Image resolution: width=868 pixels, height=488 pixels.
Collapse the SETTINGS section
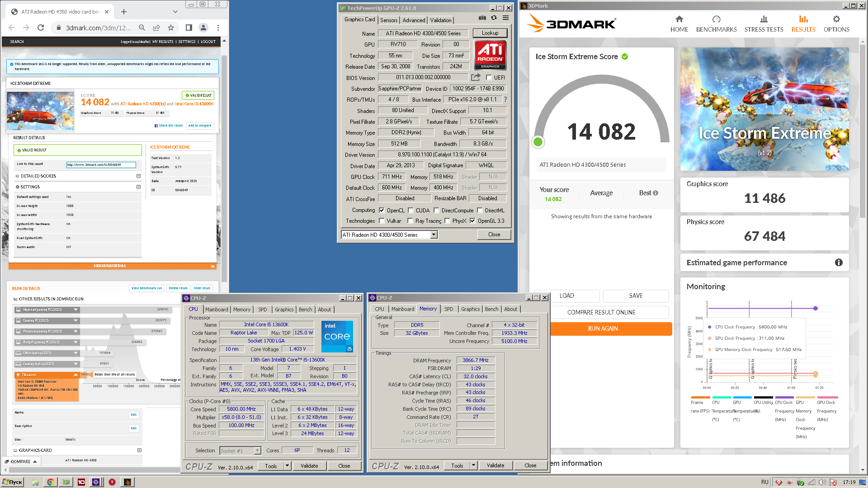138,187
